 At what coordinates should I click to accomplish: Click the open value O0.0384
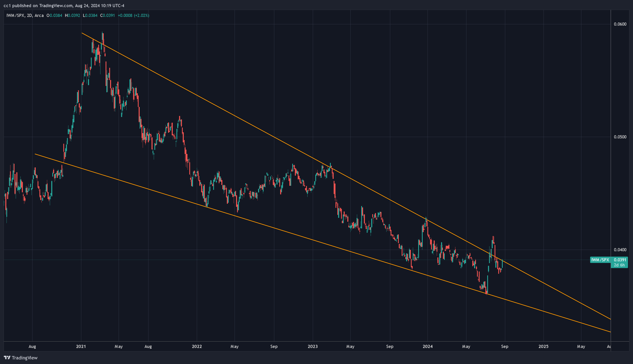click(x=54, y=16)
